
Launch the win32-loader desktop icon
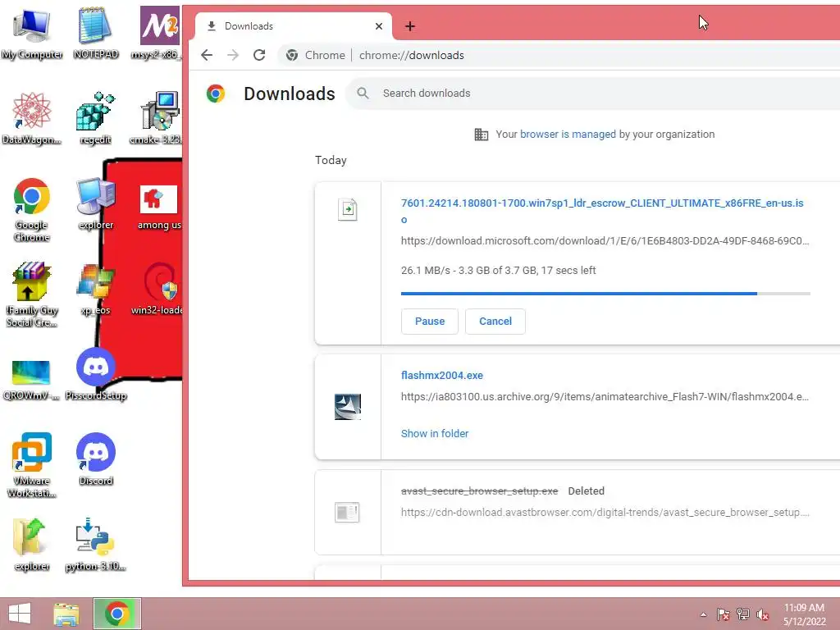click(x=159, y=289)
